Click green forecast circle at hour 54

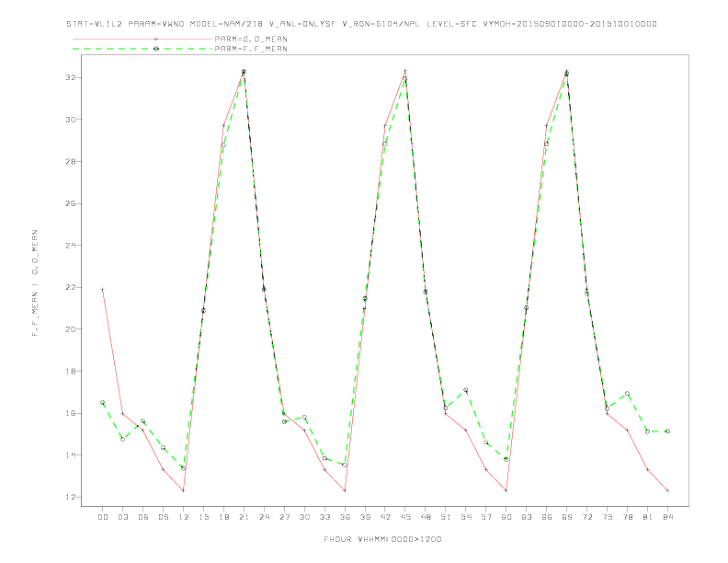tap(466, 390)
